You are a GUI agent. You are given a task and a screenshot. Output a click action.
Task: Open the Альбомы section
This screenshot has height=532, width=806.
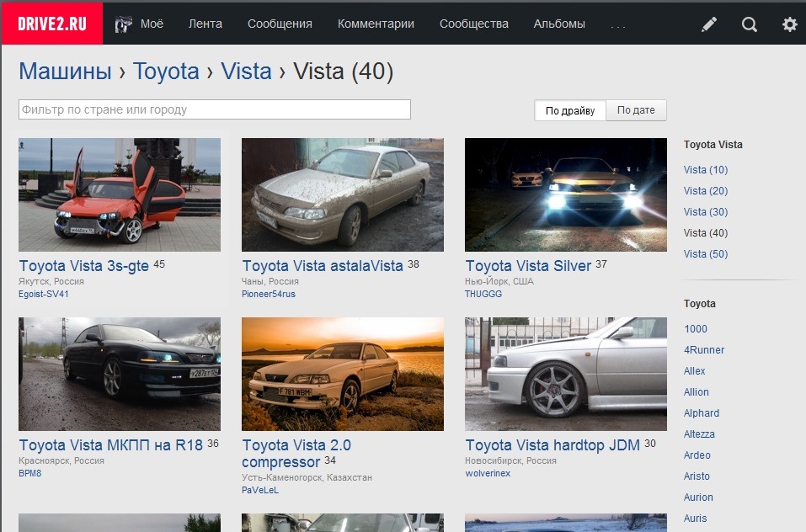click(559, 24)
